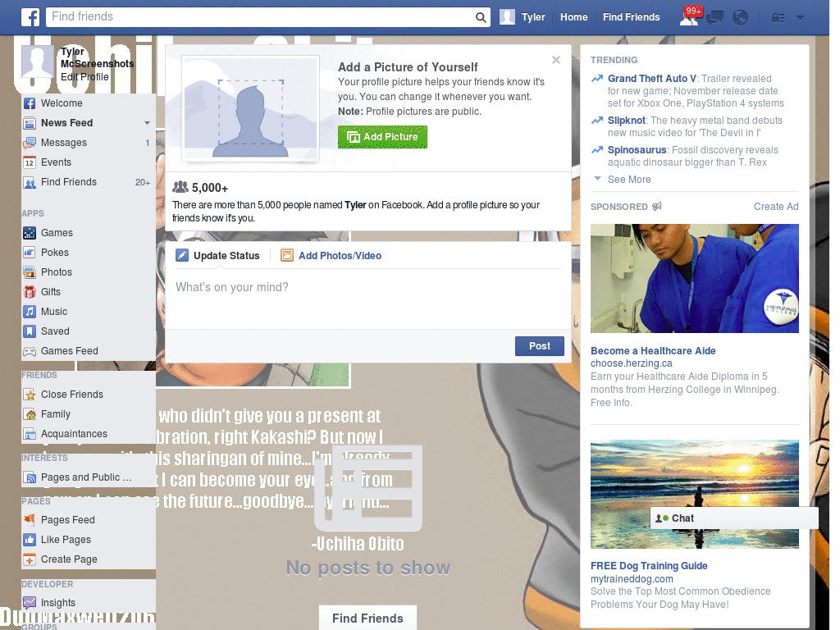The height and width of the screenshot is (630, 840).
Task: Open the Chat bar
Action: 734,518
